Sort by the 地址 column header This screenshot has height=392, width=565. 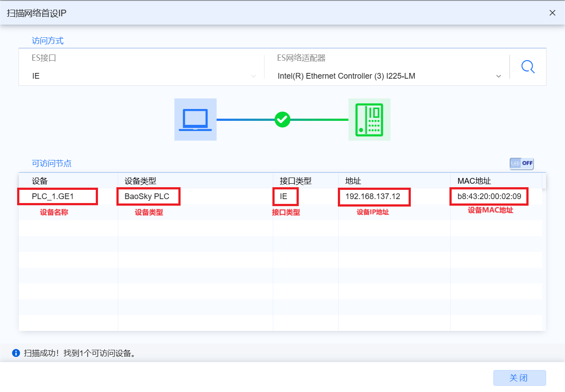[353, 181]
